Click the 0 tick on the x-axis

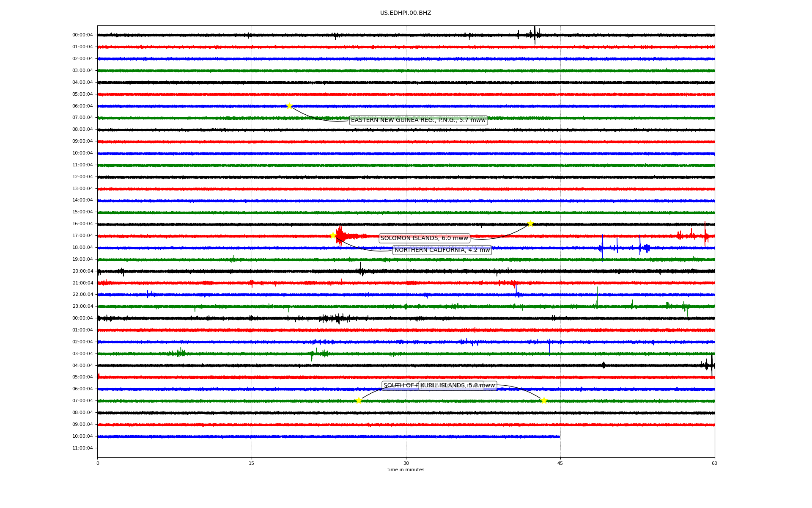tap(98, 463)
